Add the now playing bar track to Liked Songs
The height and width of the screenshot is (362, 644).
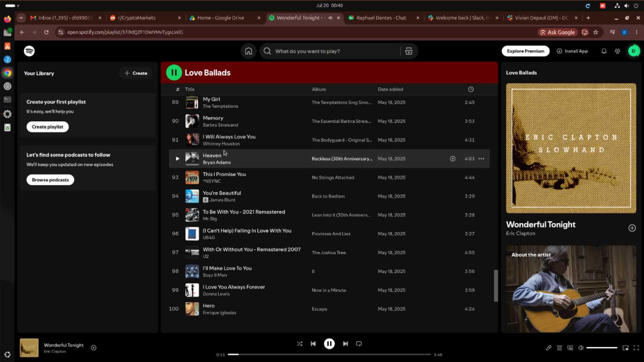pyautogui.click(x=93, y=348)
